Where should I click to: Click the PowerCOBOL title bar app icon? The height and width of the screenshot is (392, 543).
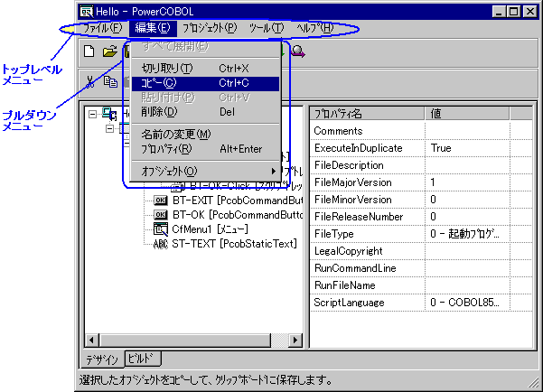pyautogui.click(x=87, y=12)
